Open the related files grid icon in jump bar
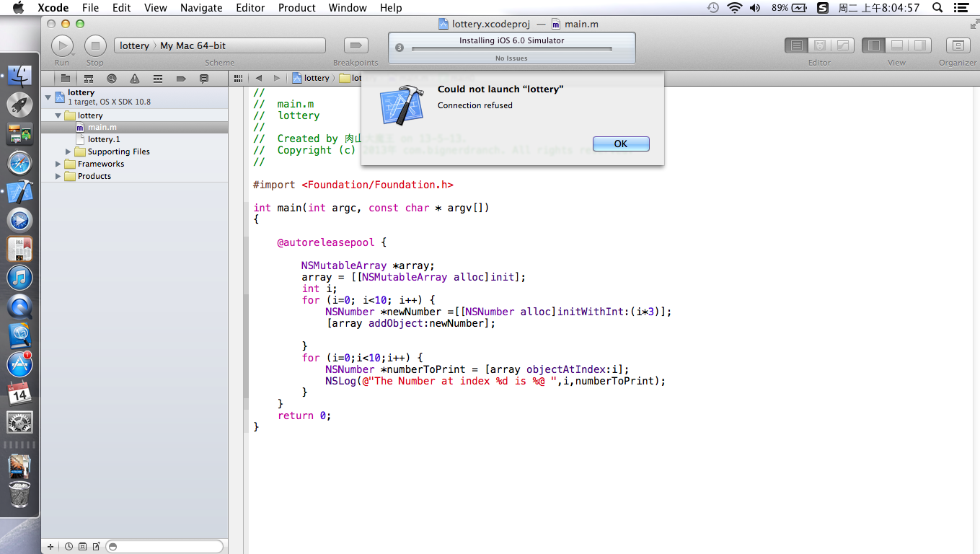 [x=238, y=78]
